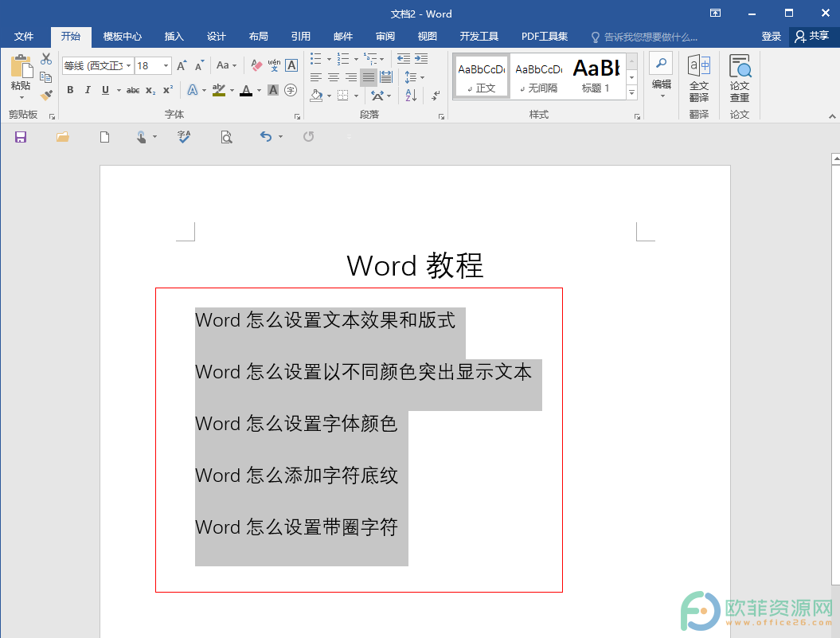Select the Format Painter brush
This screenshot has width=840, height=638.
pyautogui.click(x=46, y=96)
